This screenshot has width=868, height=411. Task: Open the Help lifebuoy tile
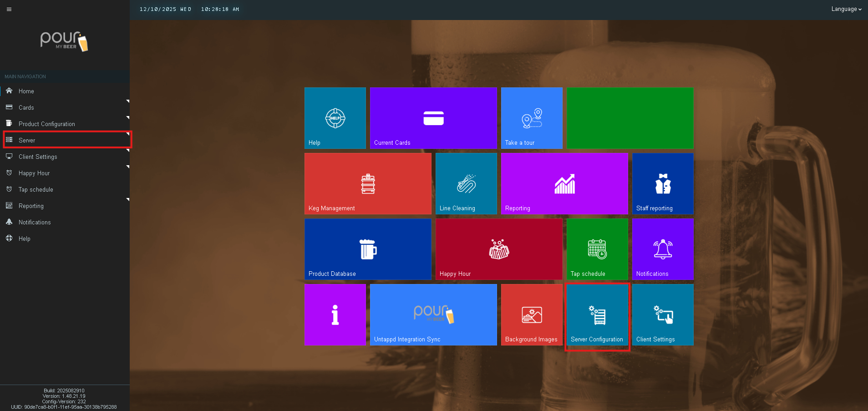(x=335, y=118)
